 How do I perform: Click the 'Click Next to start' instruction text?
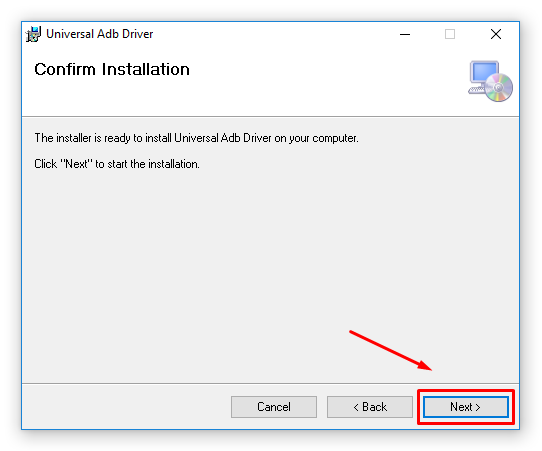(117, 164)
